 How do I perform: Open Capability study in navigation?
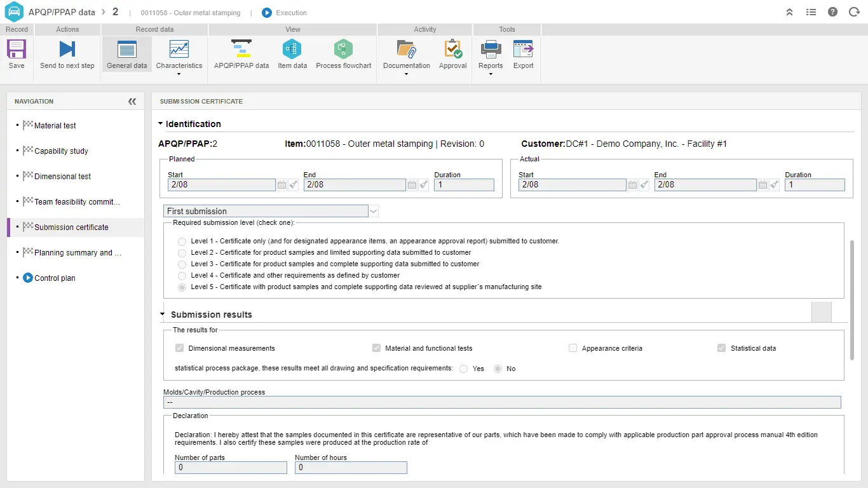[x=61, y=151]
